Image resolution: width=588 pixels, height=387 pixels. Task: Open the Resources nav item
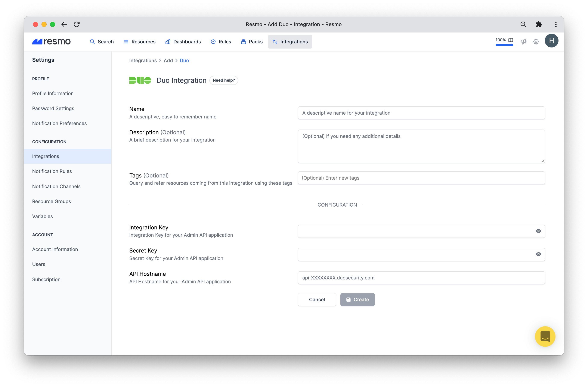click(140, 41)
